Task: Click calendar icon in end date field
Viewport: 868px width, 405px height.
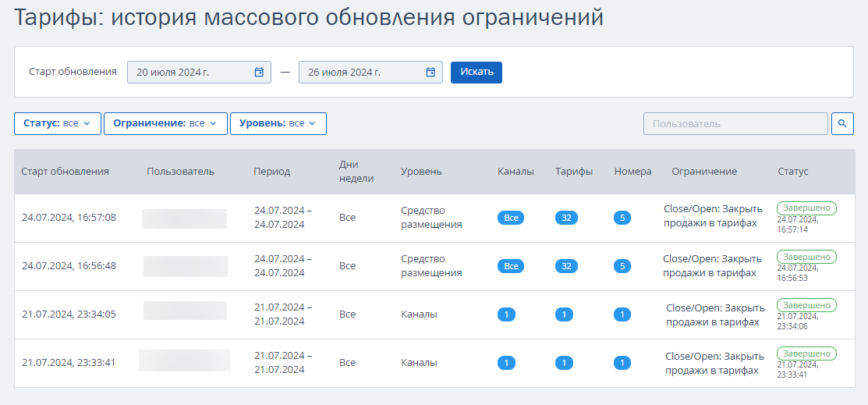Action: point(430,73)
